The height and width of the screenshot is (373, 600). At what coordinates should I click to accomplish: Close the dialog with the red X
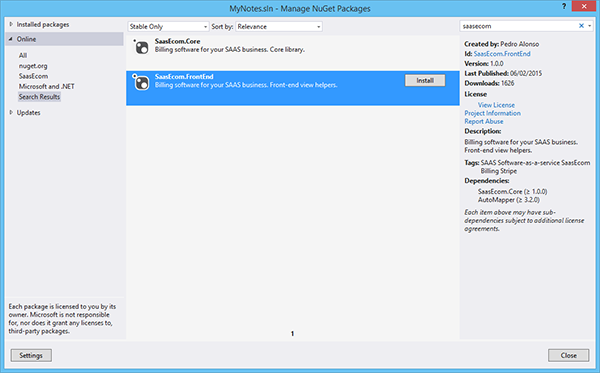tap(584, 7)
